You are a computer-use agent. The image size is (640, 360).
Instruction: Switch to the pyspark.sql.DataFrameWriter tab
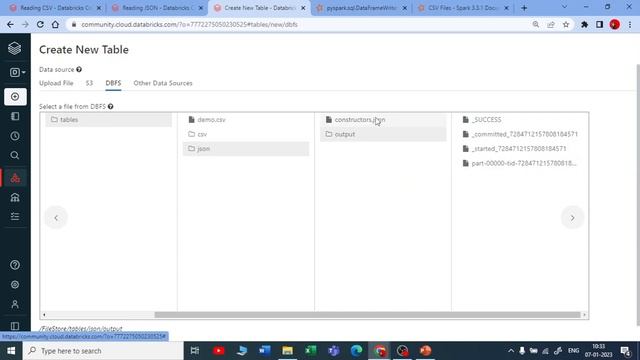[x=361, y=8]
